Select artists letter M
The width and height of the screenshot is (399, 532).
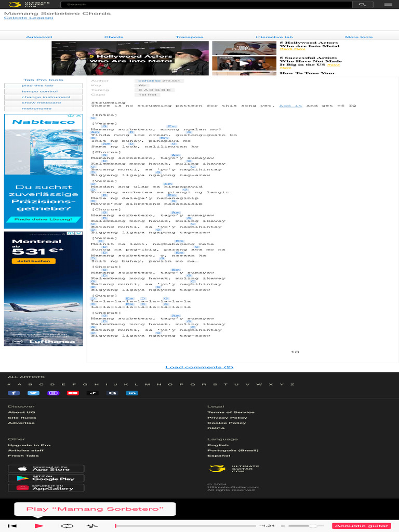tap(147, 384)
